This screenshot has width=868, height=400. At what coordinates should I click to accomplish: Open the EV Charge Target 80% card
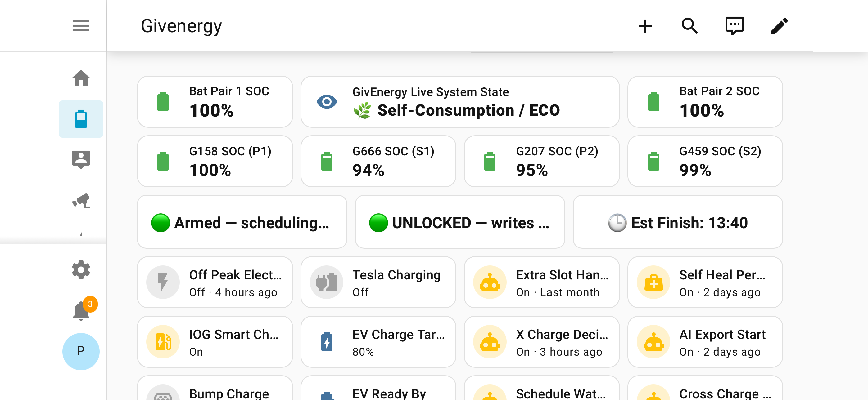click(378, 341)
